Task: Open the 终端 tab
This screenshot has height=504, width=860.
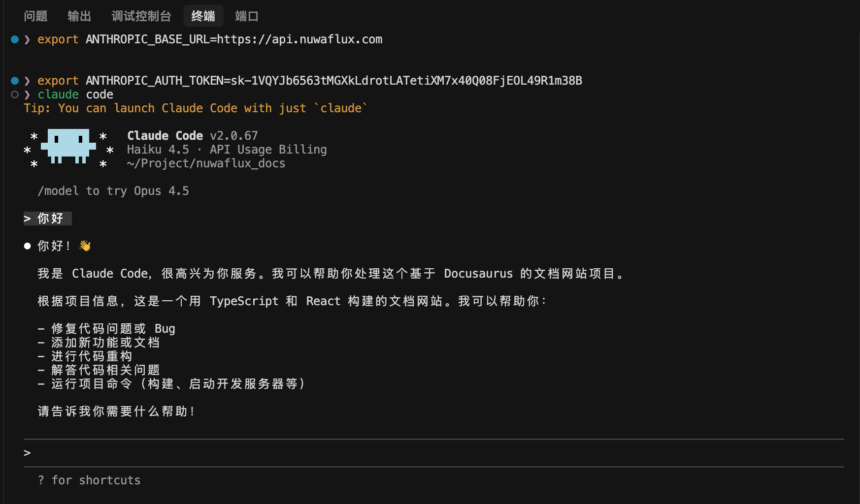Action: click(x=202, y=15)
